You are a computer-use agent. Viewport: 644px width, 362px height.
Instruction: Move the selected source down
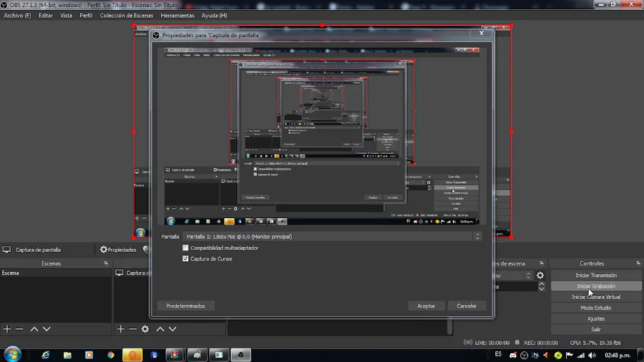coord(172,329)
